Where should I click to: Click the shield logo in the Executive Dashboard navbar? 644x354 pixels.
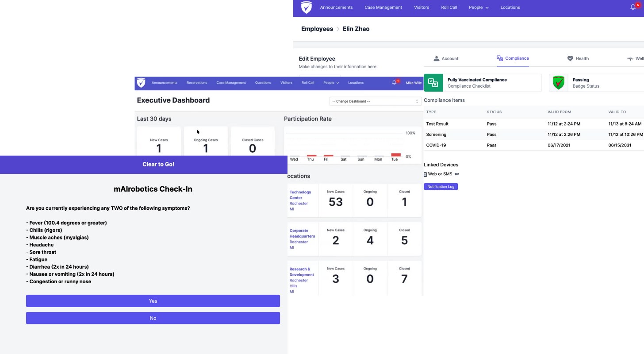141,83
